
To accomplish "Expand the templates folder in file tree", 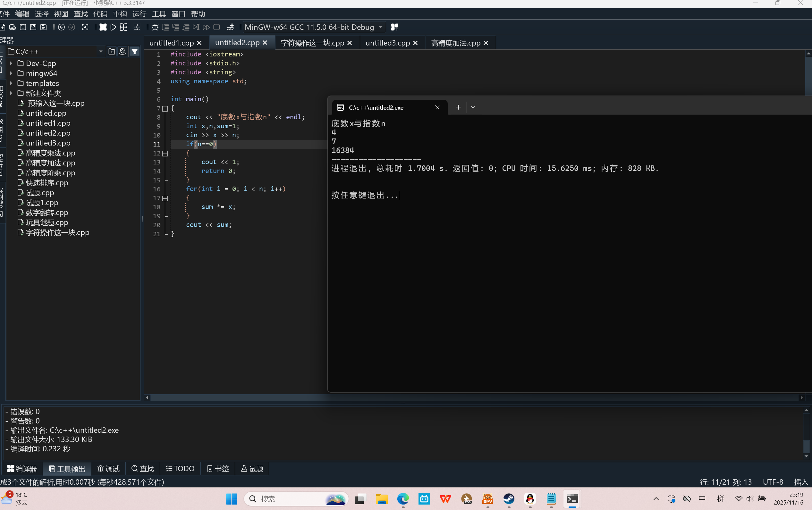I will pos(11,83).
